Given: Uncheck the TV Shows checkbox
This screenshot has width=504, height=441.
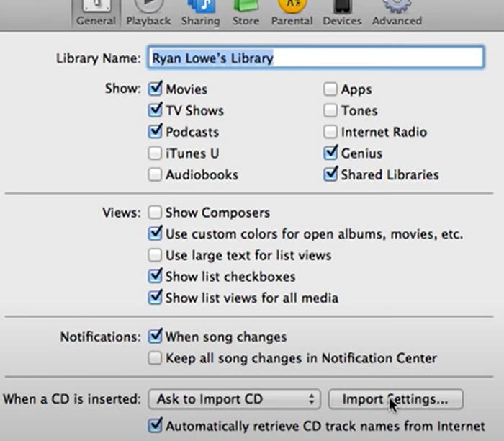Looking at the screenshot, I should pos(155,110).
